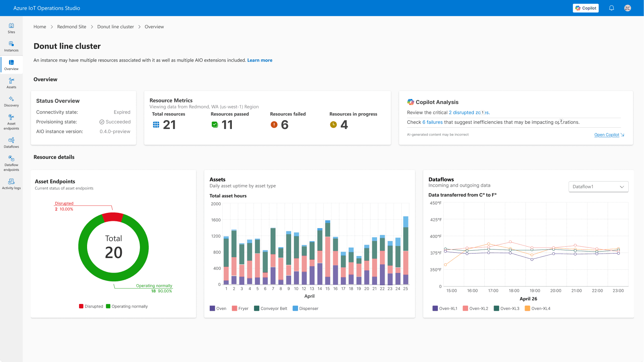Click the Succeeded status check icon
Screen dimensions: 644x362
(x=102, y=122)
